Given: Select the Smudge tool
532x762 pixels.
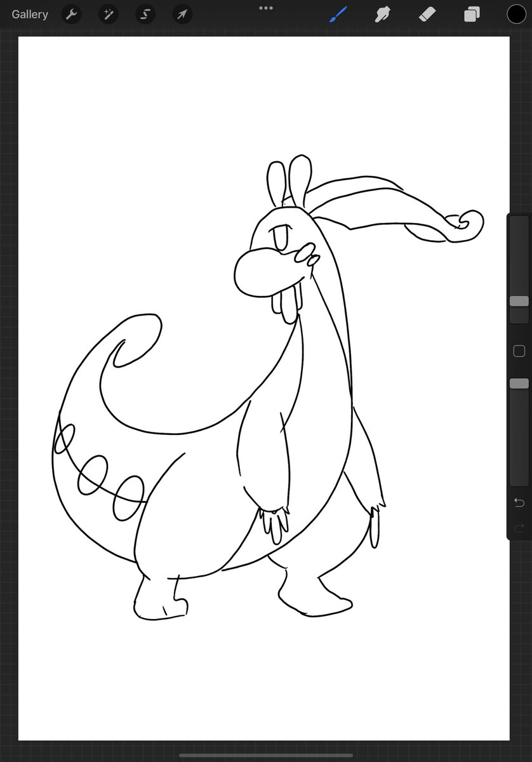Looking at the screenshot, I should coord(383,14).
